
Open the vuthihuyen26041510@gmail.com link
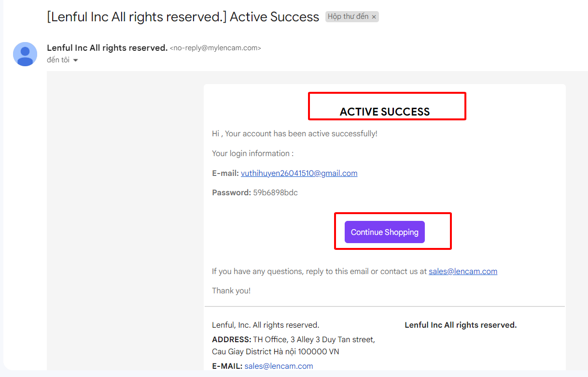pos(299,173)
